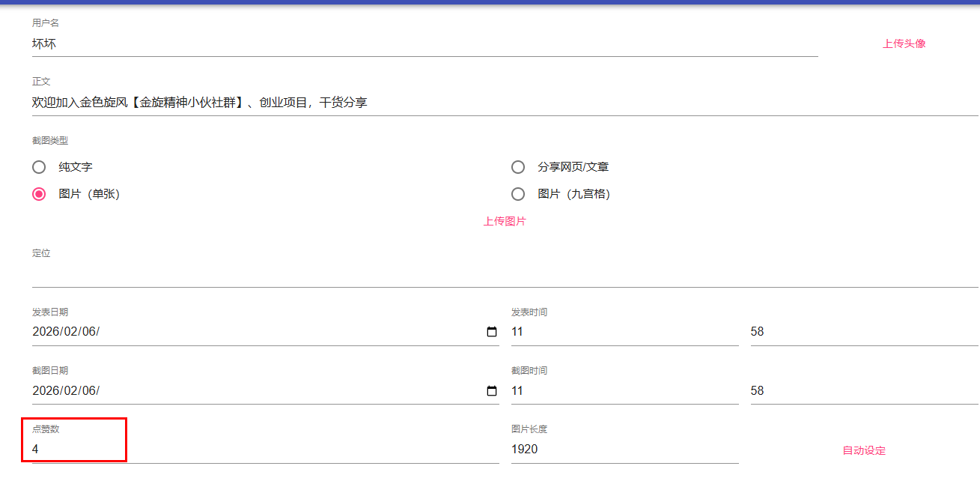The width and height of the screenshot is (980, 478).
Task: Focus the 用户名 input field
Action: tap(424, 44)
